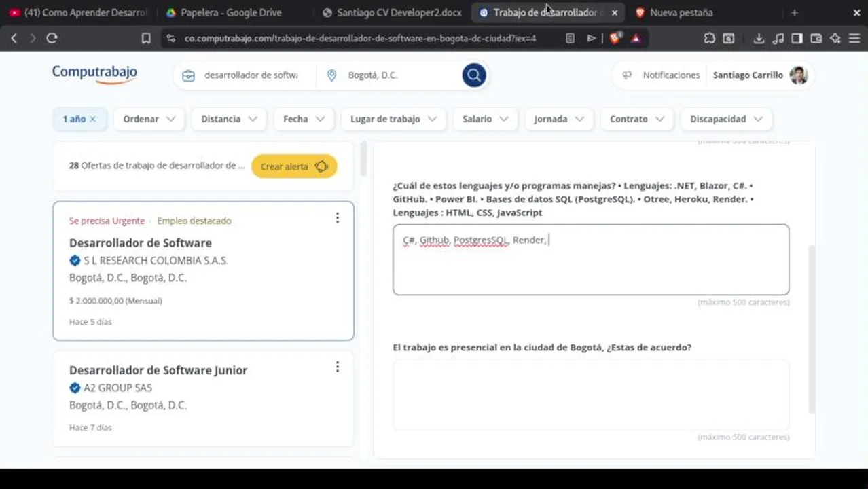
Task: Click S L RESEARCH COLOMBIA S.A.S. company name
Action: point(156,261)
